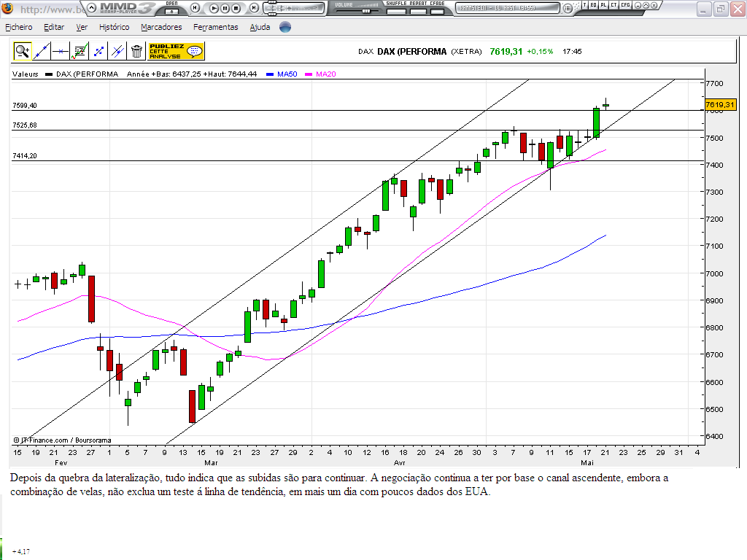Screen dimensions: 747x560
Task: Open the Marcadores menu
Action: tap(161, 27)
